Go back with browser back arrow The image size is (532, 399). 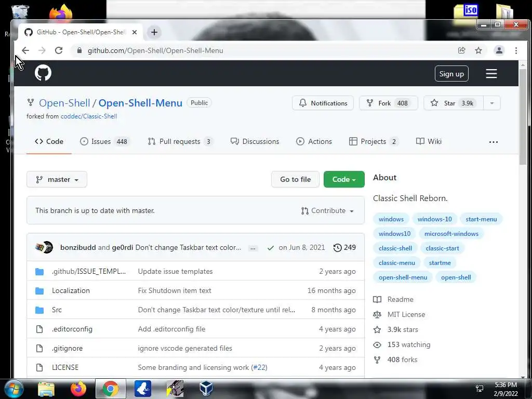point(25,50)
